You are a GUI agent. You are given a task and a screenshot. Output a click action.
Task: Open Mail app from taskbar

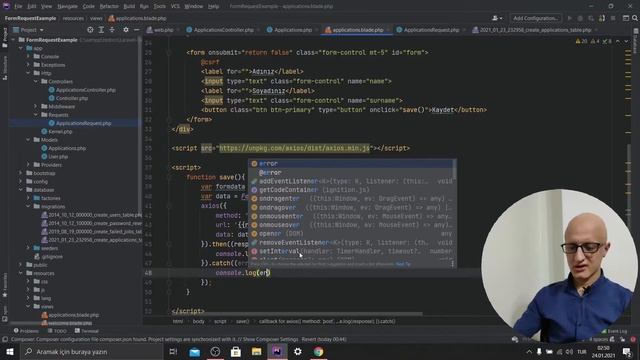coord(194,351)
